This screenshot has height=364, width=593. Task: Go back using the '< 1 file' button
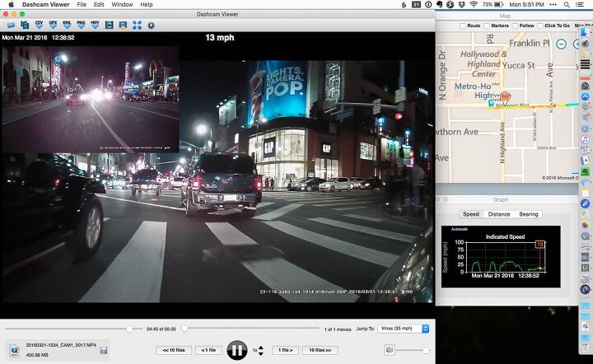point(208,350)
